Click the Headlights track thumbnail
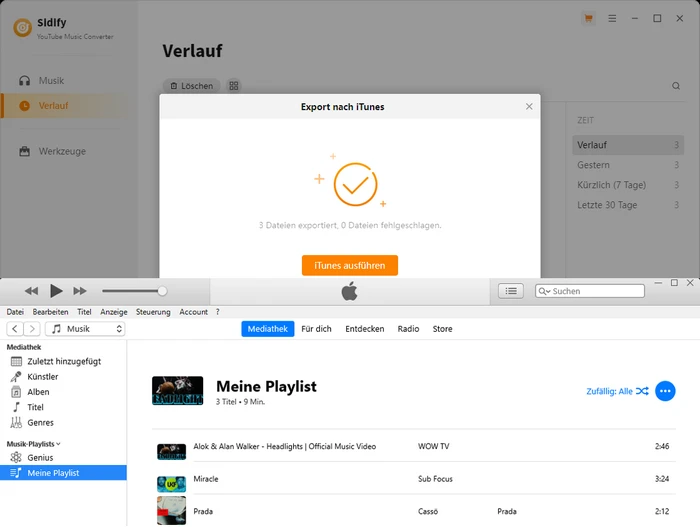This screenshot has height=527, width=700. 171,452
